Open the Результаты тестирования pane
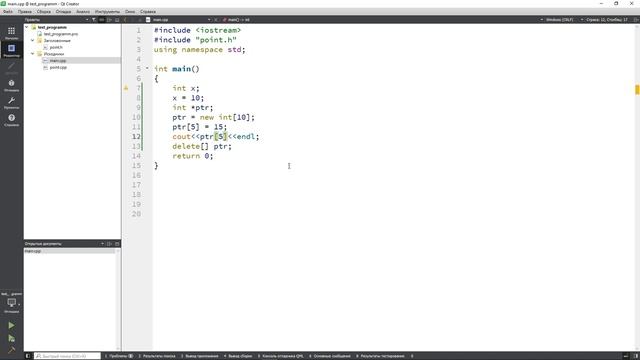 click(x=380, y=356)
